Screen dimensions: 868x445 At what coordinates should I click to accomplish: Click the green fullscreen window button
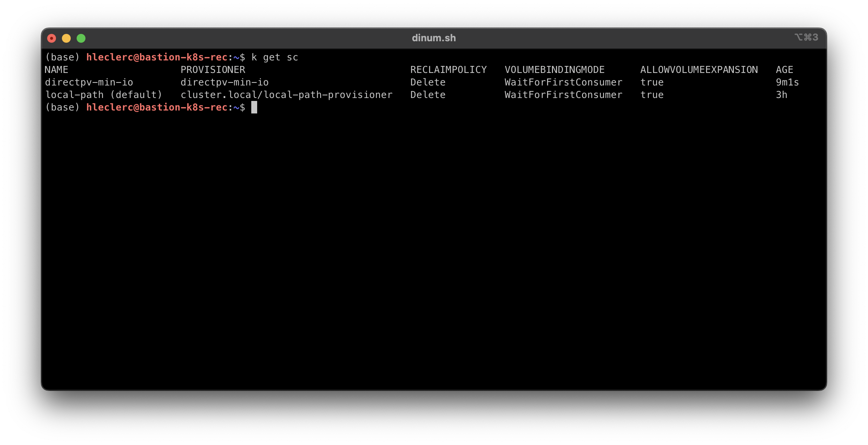[x=81, y=38]
